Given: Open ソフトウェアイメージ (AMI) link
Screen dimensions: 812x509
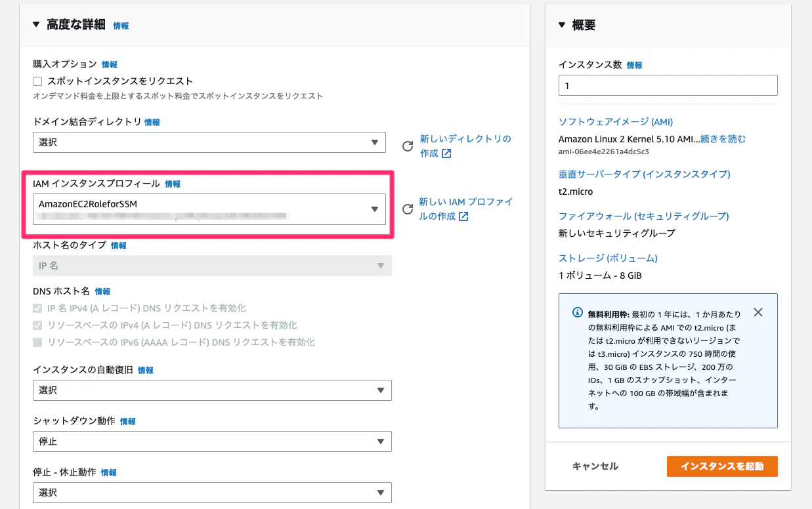Looking at the screenshot, I should click(616, 122).
